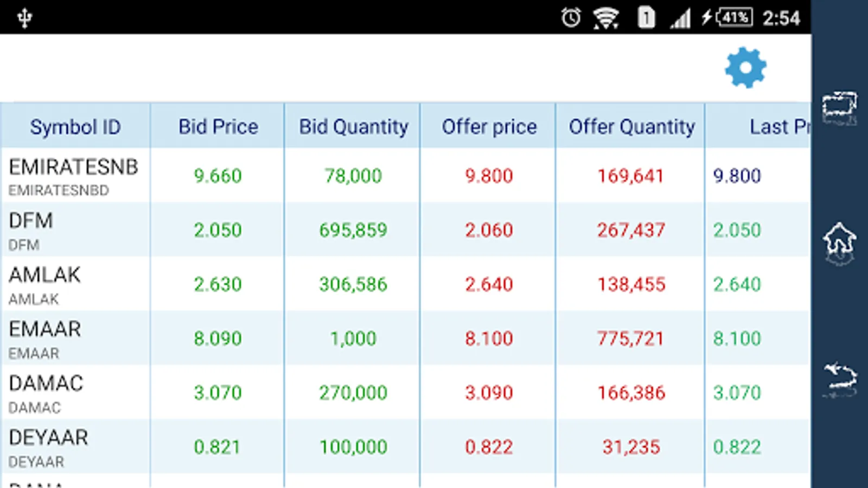Sort by the Last Price column header
This screenshot has width=868, height=488.
pyautogui.click(x=758, y=126)
